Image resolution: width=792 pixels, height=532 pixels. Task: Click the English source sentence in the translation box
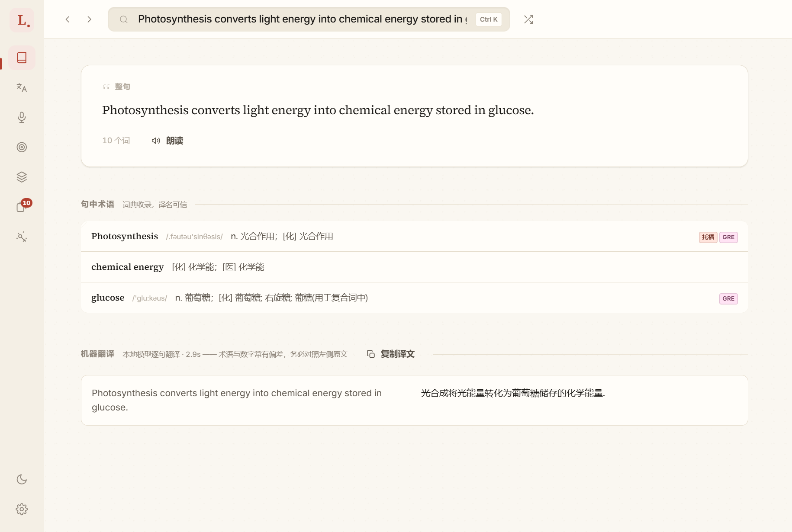237,400
